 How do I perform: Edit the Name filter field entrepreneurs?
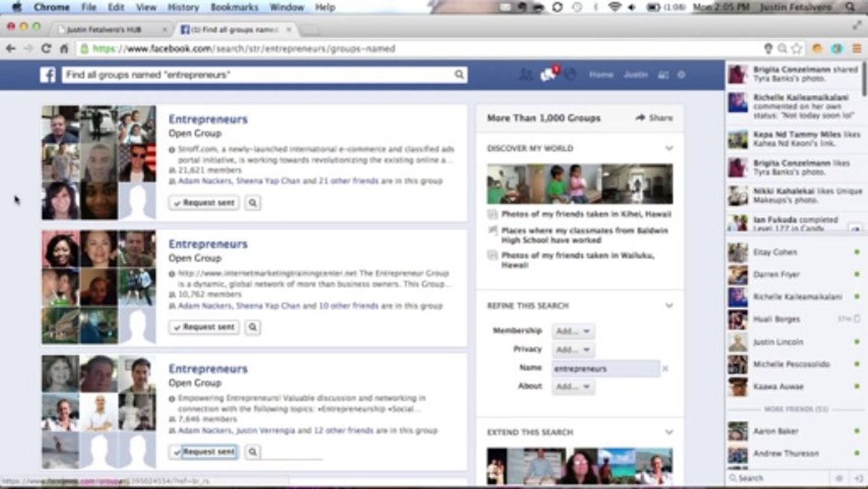[605, 369]
